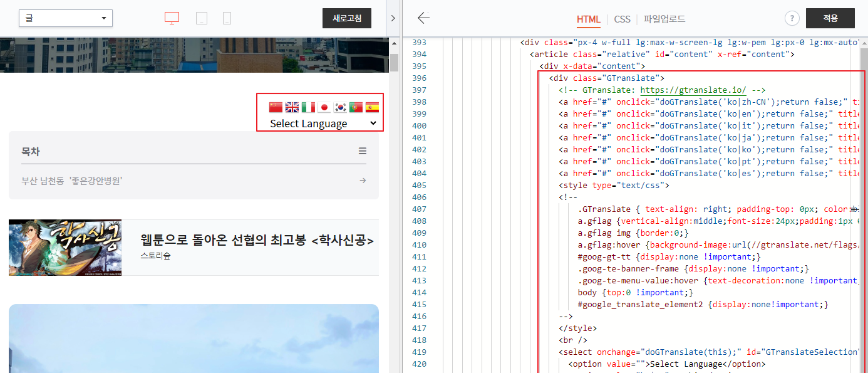Translate page using the Chinese flag

[x=276, y=107]
